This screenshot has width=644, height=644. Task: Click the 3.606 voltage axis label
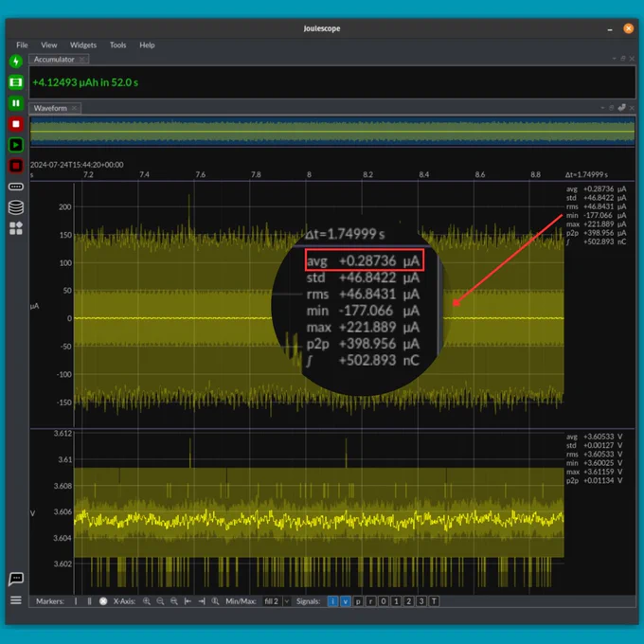63,511
